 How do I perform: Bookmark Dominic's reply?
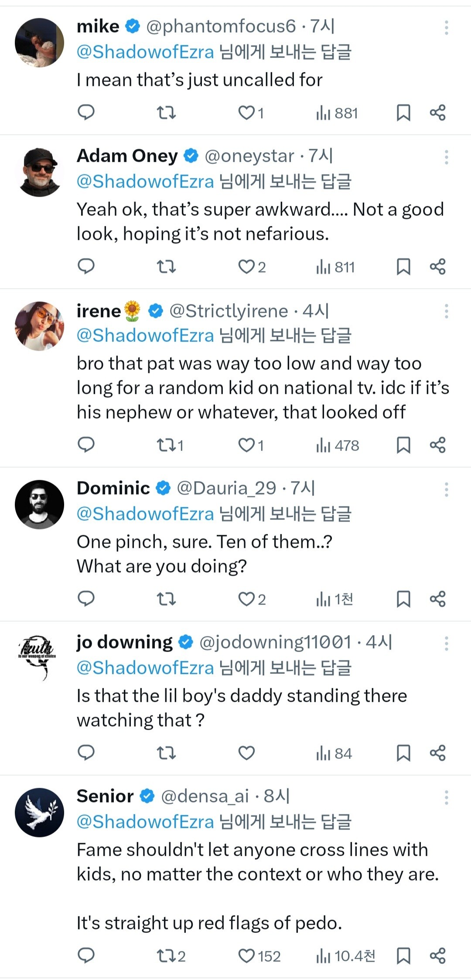pyautogui.click(x=403, y=599)
